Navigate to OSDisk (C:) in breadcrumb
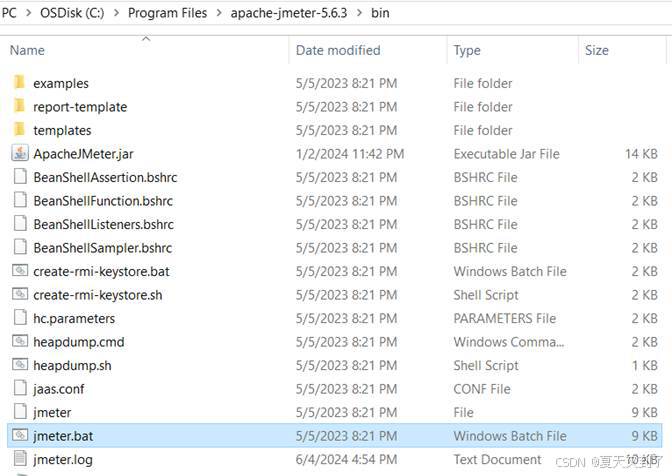 click(x=72, y=13)
